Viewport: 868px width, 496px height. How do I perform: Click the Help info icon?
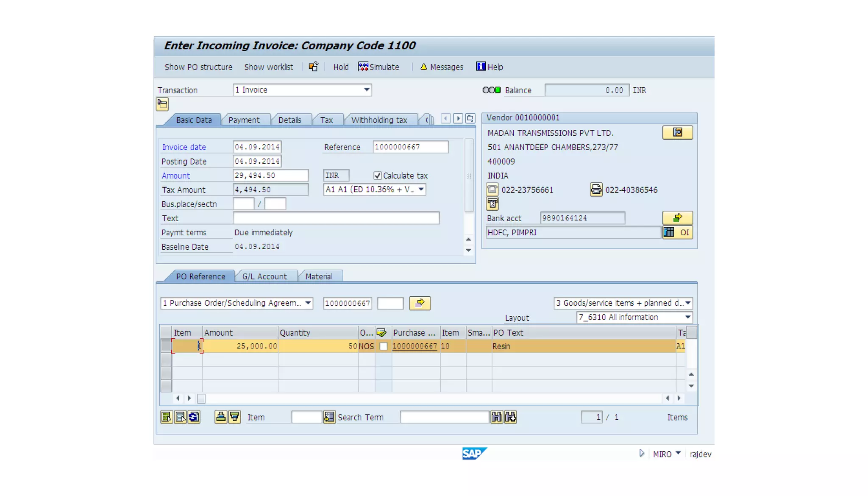(x=481, y=67)
